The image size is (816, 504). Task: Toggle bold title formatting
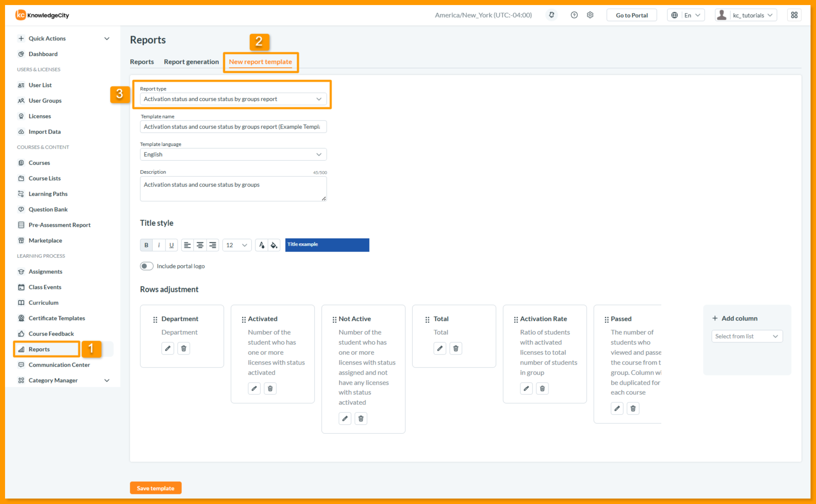point(146,245)
